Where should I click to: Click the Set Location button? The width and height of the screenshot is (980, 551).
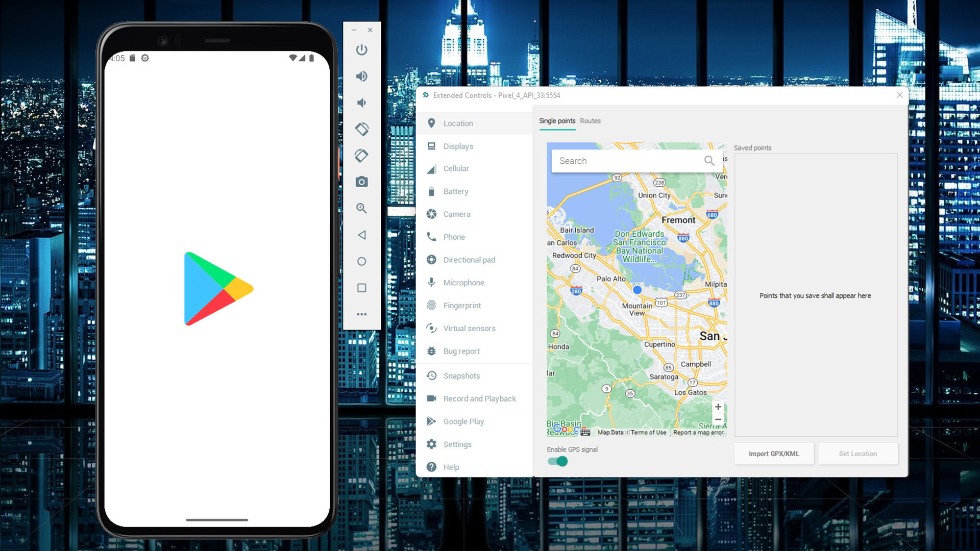[858, 453]
